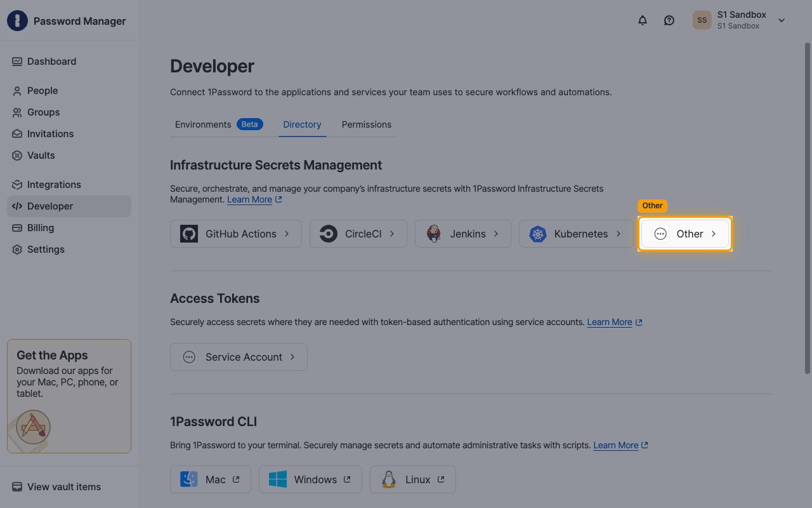Screen dimensions: 812x508
Task: Go to Dashboard in sidebar
Action: click(69, 62)
